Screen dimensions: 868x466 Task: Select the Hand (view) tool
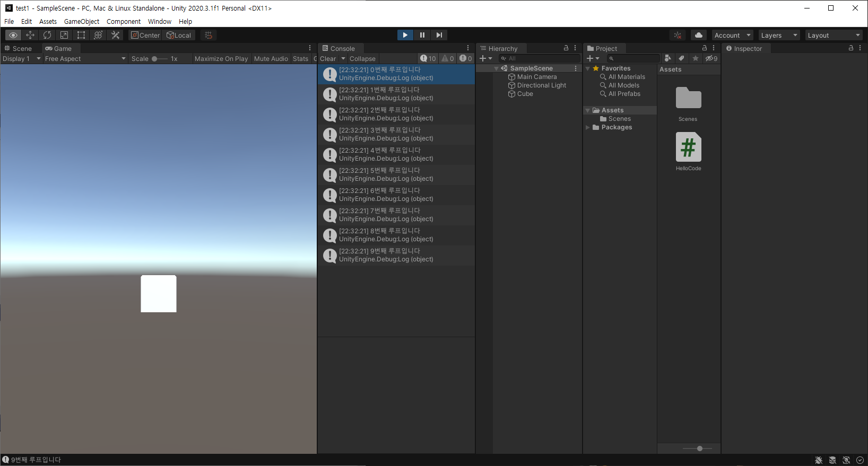tap(13, 35)
